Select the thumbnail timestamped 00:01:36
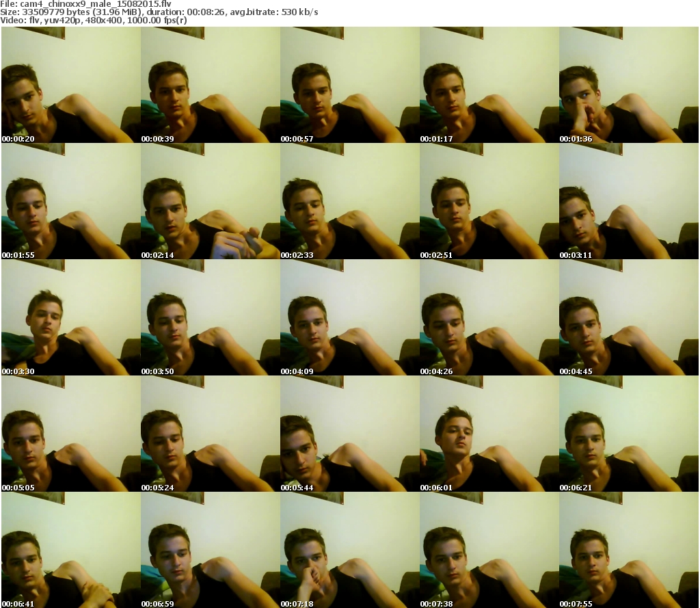This screenshot has width=700, height=608. [629, 85]
